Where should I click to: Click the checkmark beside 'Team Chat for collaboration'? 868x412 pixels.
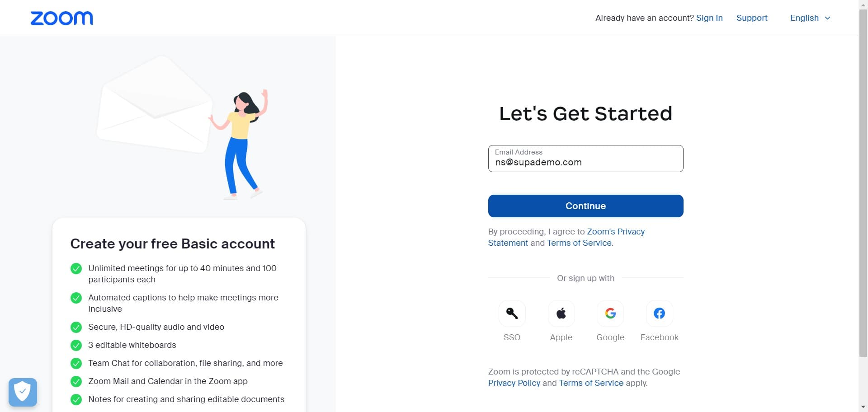point(76,364)
